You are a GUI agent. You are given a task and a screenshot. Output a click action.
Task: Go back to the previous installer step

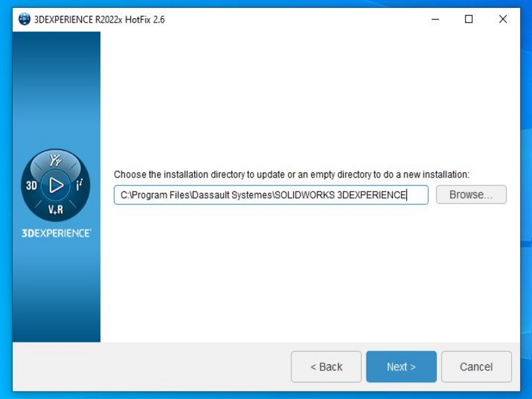(x=326, y=366)
